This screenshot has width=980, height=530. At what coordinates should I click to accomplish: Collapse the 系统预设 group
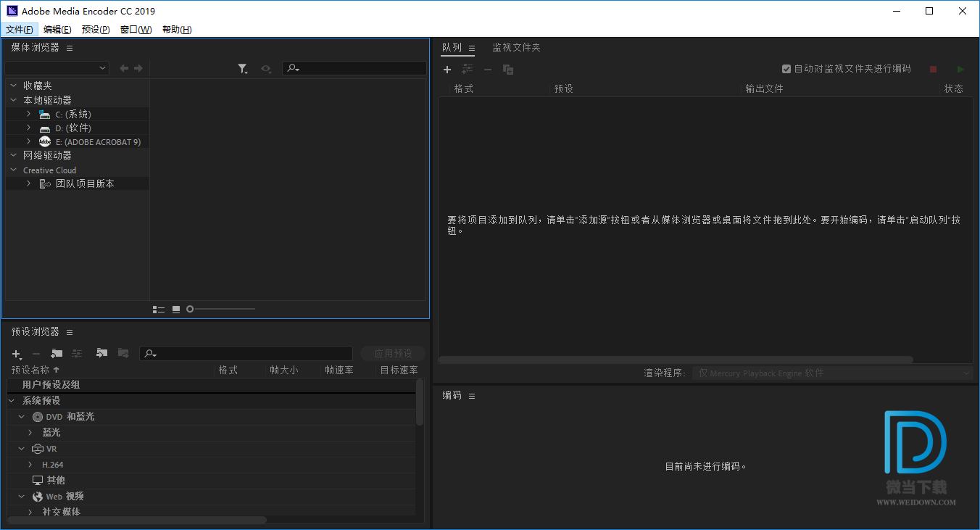12,400
